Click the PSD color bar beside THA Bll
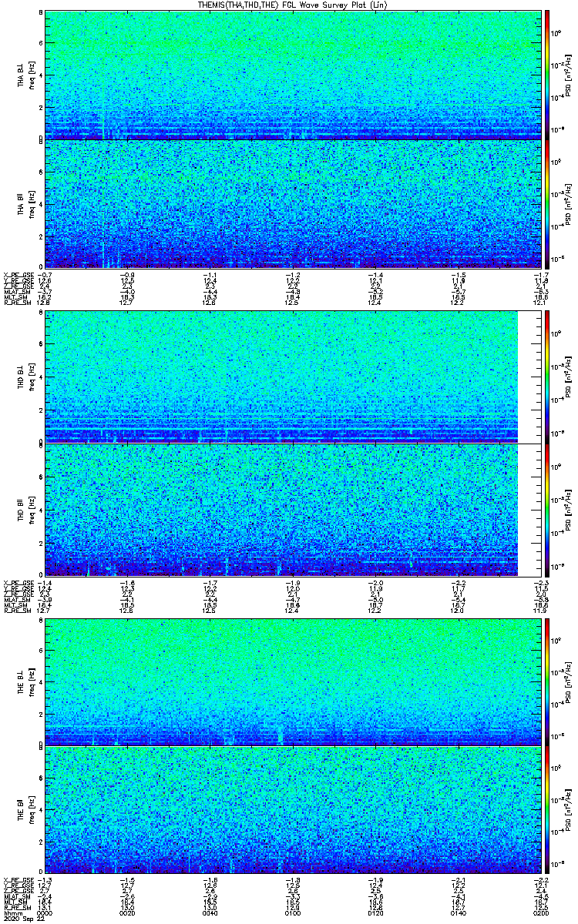The height and width of the screenshot is (924, 578). pyautogui.click(x=548, y=204)
